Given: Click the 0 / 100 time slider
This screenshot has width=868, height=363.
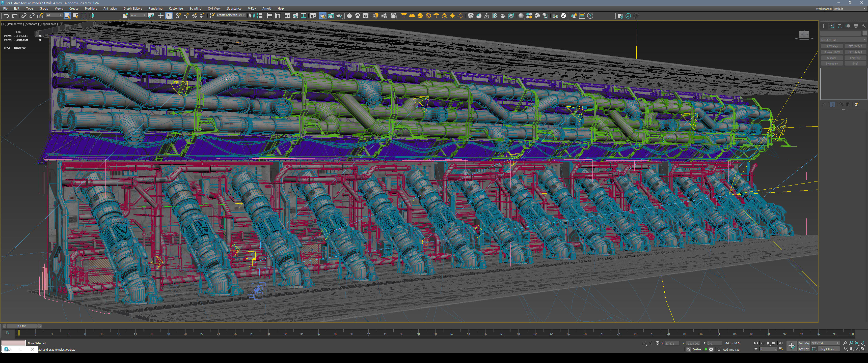Looking at the screenshot, I should pos(22,326).
